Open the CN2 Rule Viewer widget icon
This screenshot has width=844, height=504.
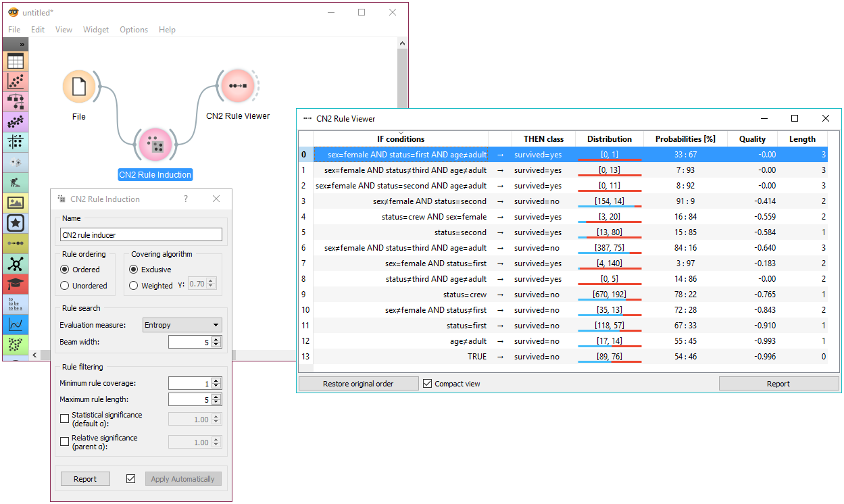coord(238,86)
